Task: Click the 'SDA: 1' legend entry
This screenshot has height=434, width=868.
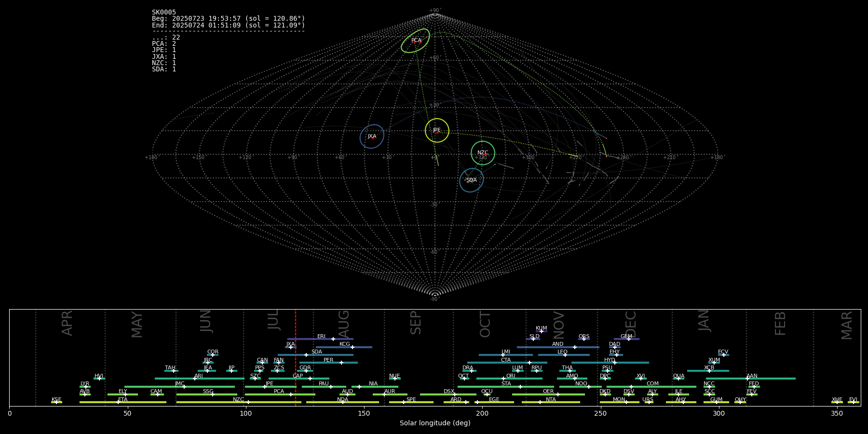Action: click(x=164, y=69)
